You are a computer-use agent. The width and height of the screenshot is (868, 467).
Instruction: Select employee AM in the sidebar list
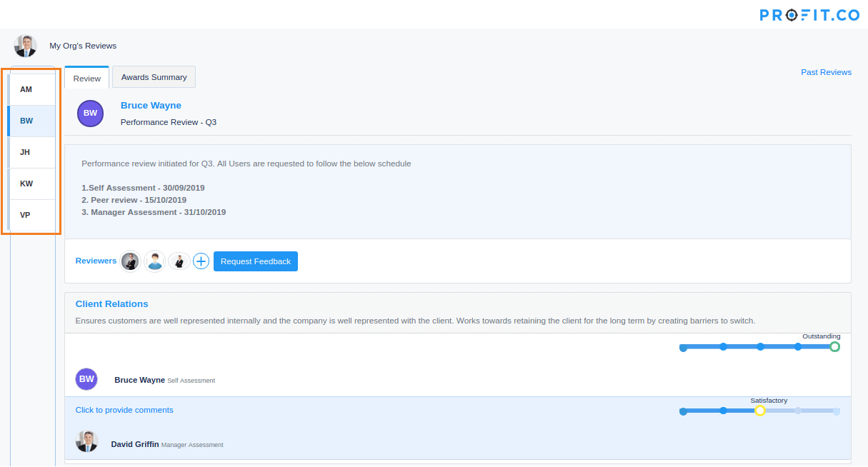click(x=31, y=90)
